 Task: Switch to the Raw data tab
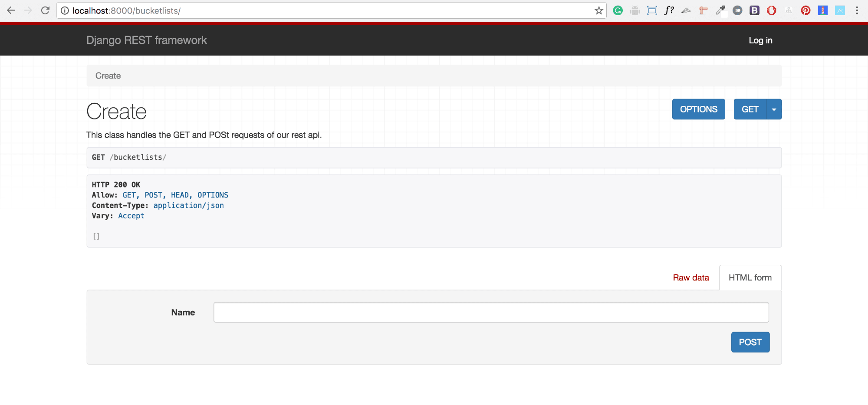(691, 277)
